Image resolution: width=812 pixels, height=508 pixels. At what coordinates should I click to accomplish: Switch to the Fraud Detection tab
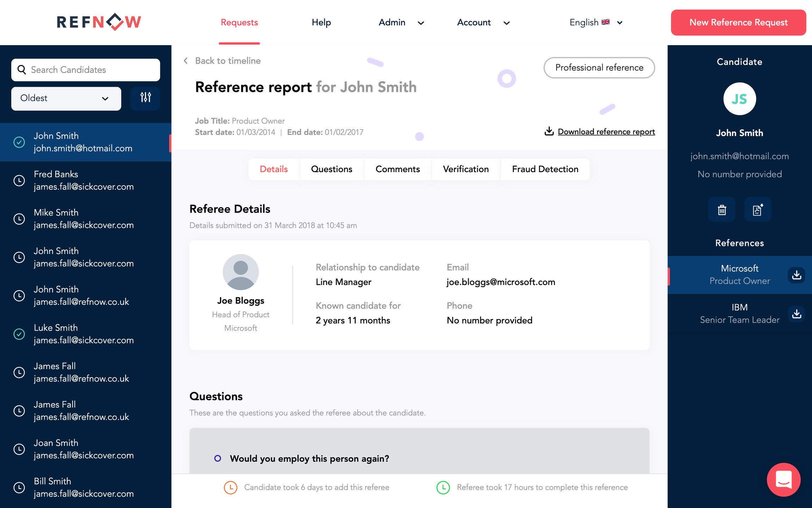click(x=545, y=169)
